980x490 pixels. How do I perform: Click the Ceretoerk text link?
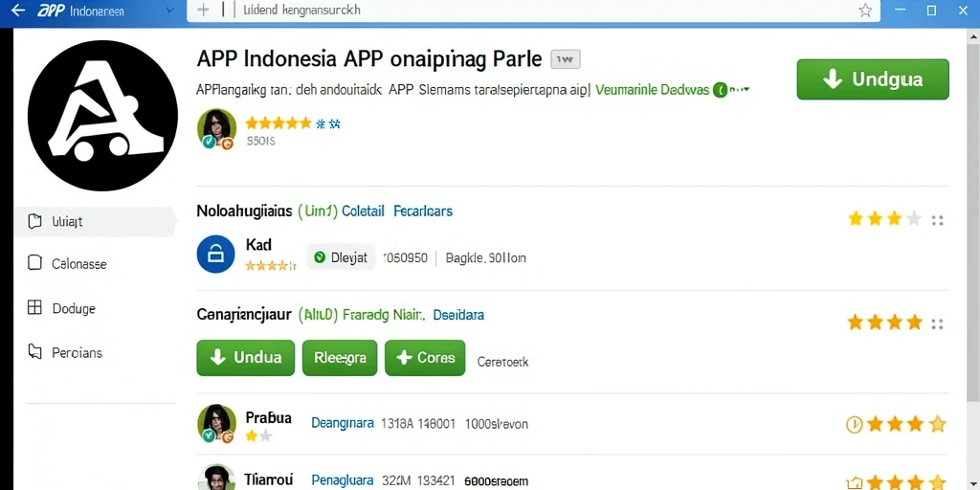(x=503, y=362)
